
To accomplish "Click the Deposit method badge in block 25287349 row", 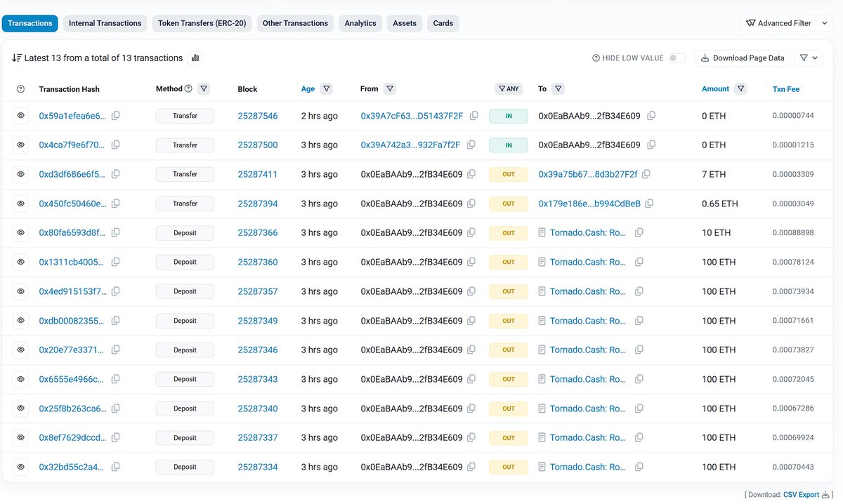I will [x=185, y=321].
